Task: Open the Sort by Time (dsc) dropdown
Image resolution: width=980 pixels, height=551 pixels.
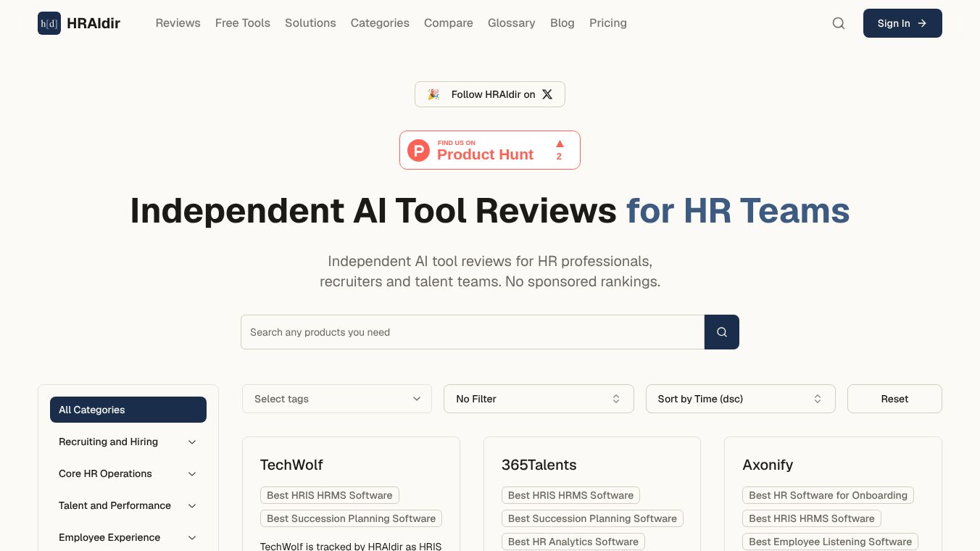Action: click(741, 399)
